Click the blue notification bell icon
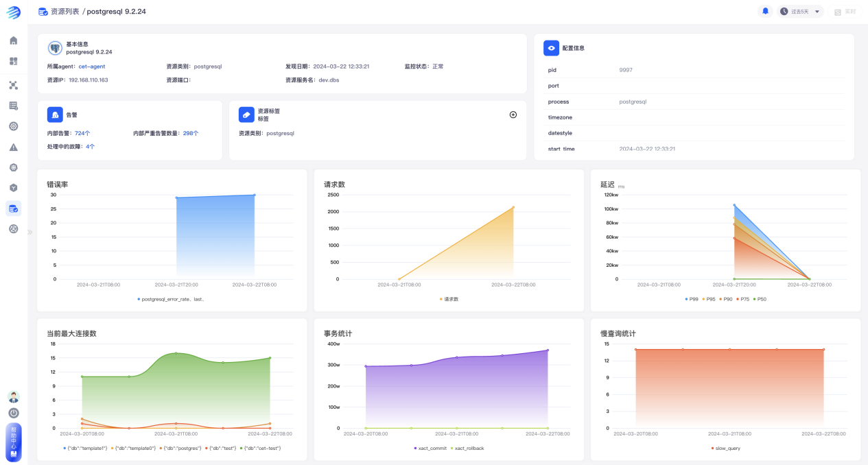The height and width of the screenshot is (465, 868). [765, 12]
